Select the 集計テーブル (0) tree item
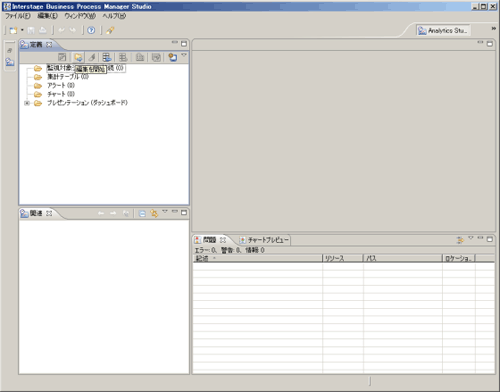The image size is (500, 392). point(68,77)
